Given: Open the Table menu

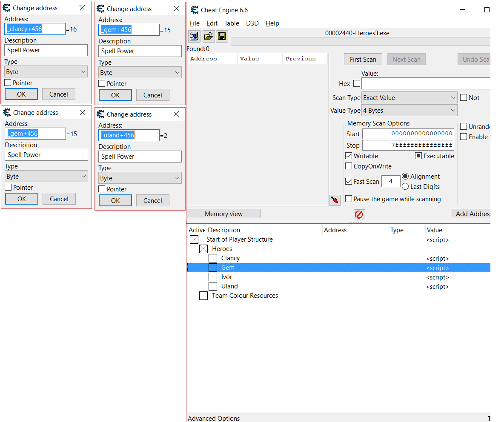Looking at the screenshot, I should coord(232,23).
